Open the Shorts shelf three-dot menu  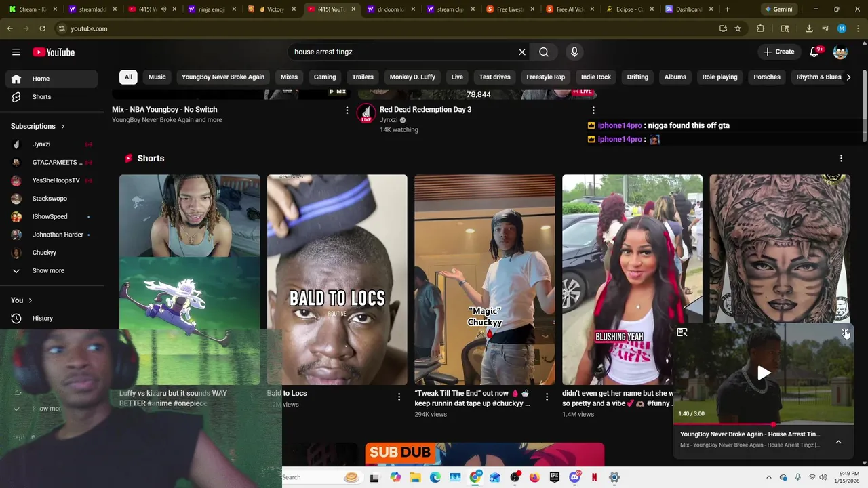(841, 158)
